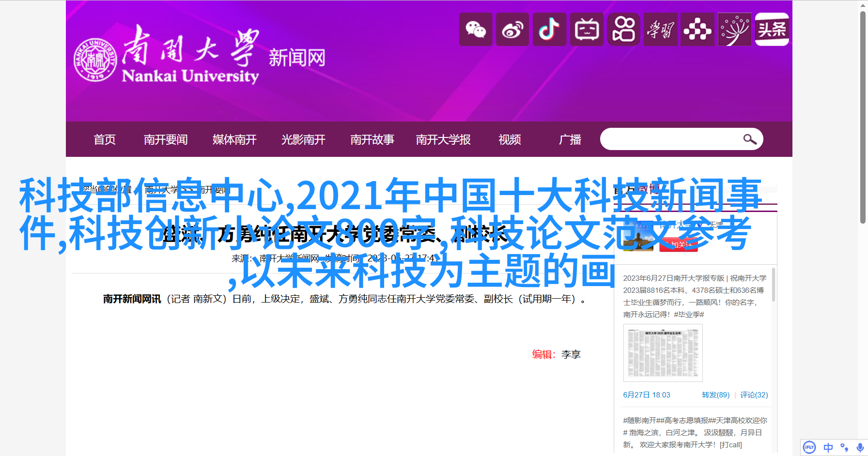The image size is (868, 456).
Task: Click the 转发(89) repost link
Action: point(715,395)
